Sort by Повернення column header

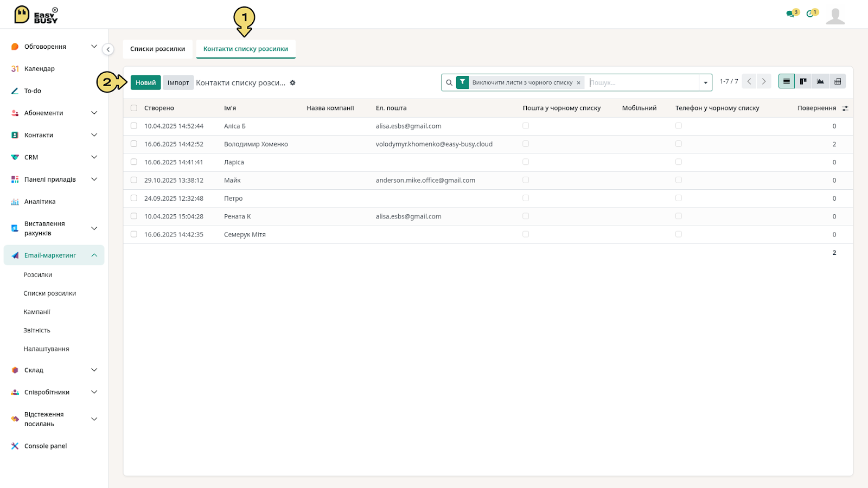pos(816,108)
